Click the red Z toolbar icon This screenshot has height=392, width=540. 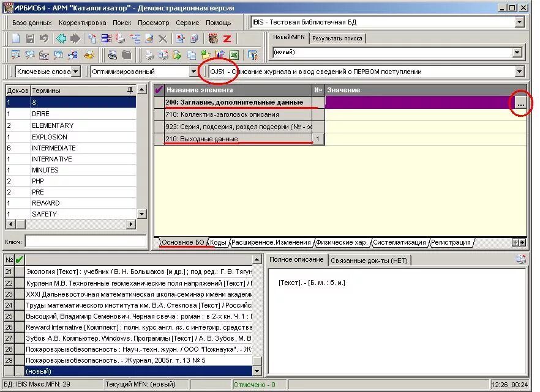227,39
